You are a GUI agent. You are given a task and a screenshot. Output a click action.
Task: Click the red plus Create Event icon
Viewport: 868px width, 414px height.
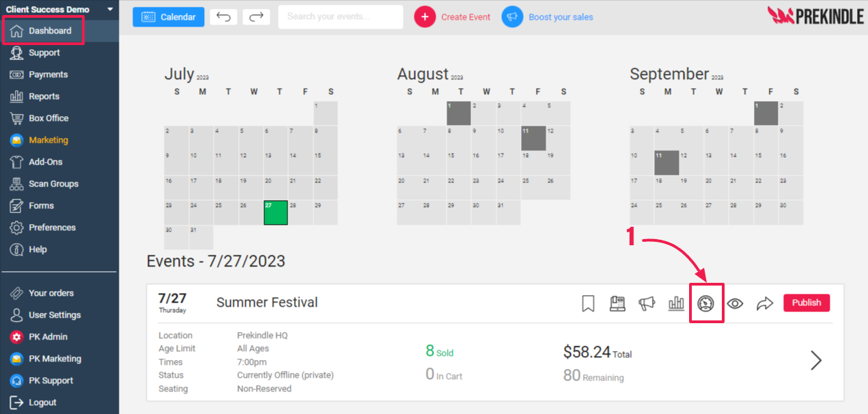pos(425,17)
